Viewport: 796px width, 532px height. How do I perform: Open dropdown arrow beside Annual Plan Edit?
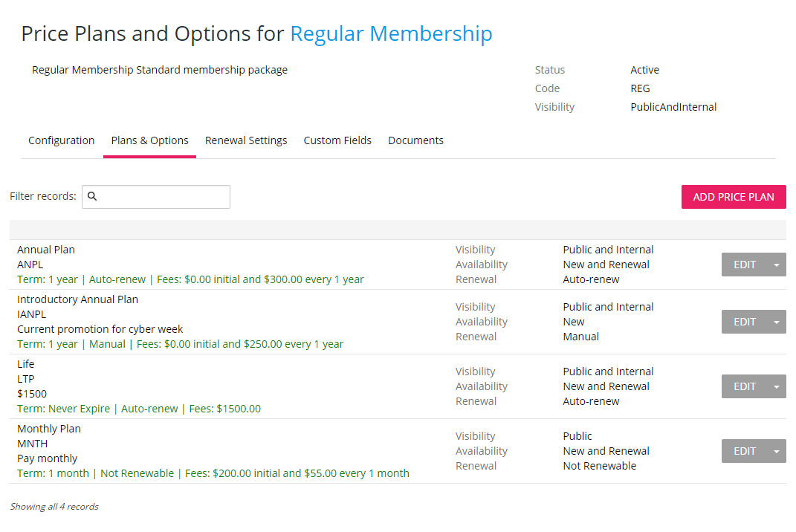pos(777,265)
